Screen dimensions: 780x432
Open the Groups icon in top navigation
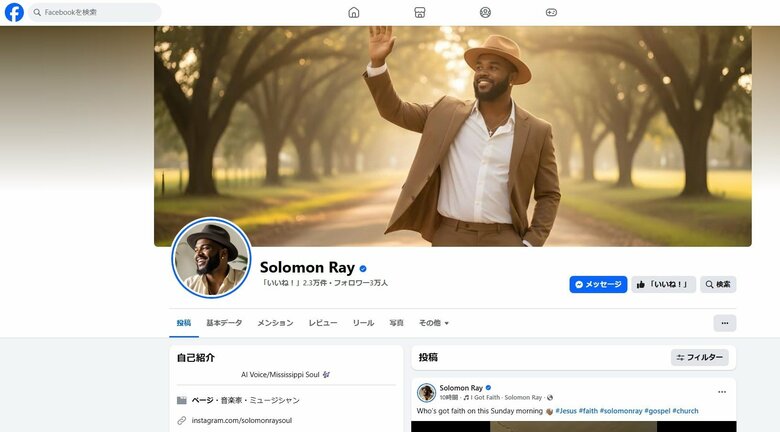pyautogui.click(x=485, y=12)
